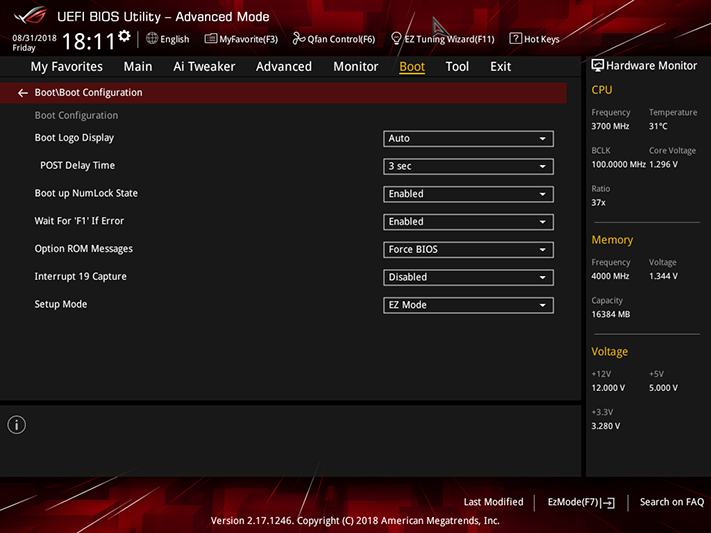Open the Exit tab
Viewport: 711px width, 533px height.
pyautogui.click(x=501, y=67)
